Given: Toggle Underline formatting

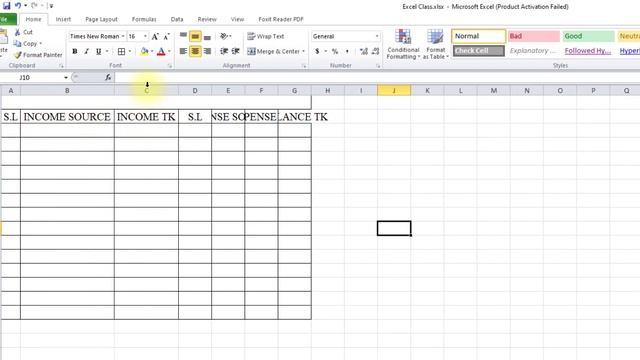Looking at the screenshot, I should 98,51.
